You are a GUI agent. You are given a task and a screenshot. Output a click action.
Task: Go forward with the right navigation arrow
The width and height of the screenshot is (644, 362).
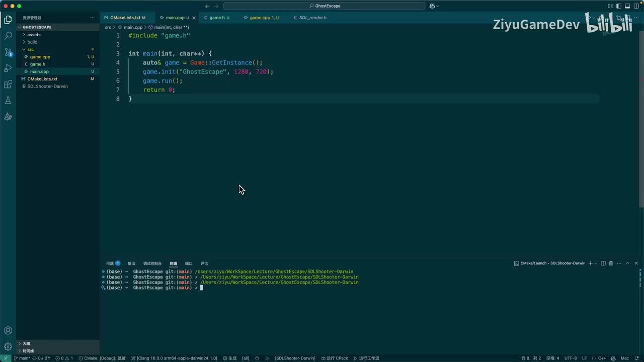[x=217, y=6]
